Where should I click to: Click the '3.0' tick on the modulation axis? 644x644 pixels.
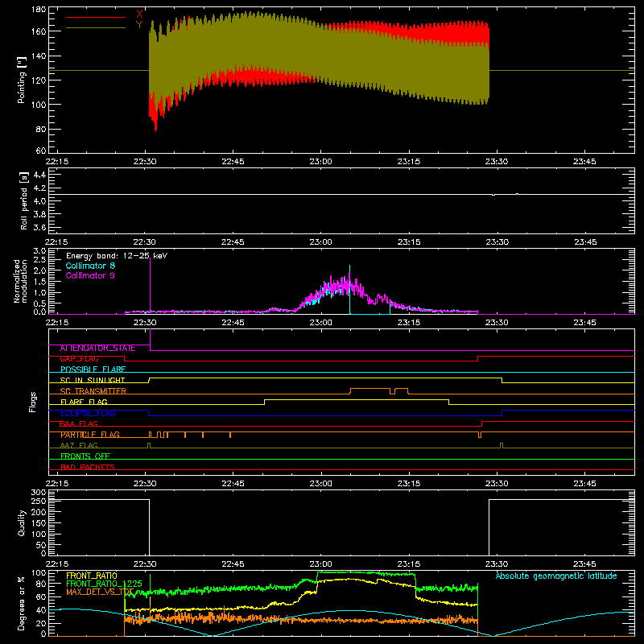[39, 251]
